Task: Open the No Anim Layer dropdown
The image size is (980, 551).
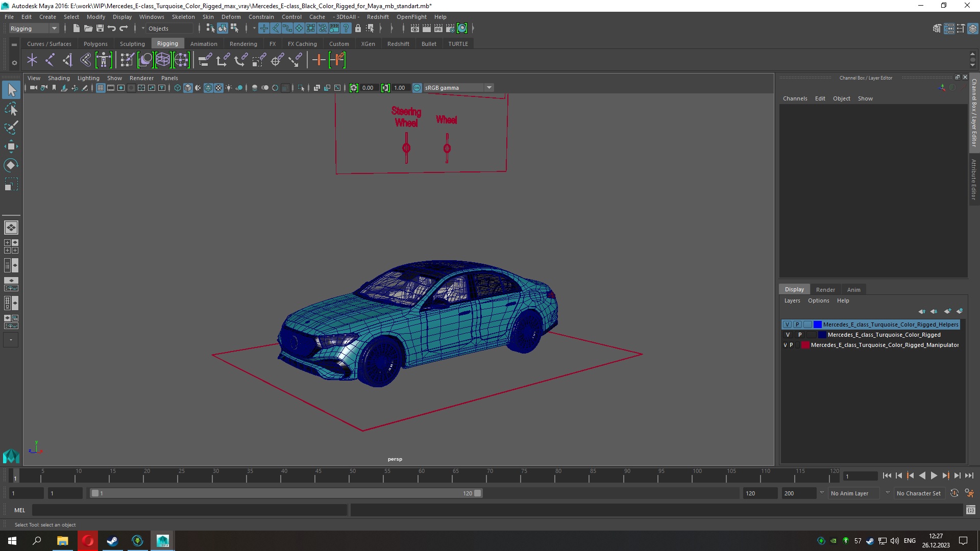Action: tap(854, 493)
